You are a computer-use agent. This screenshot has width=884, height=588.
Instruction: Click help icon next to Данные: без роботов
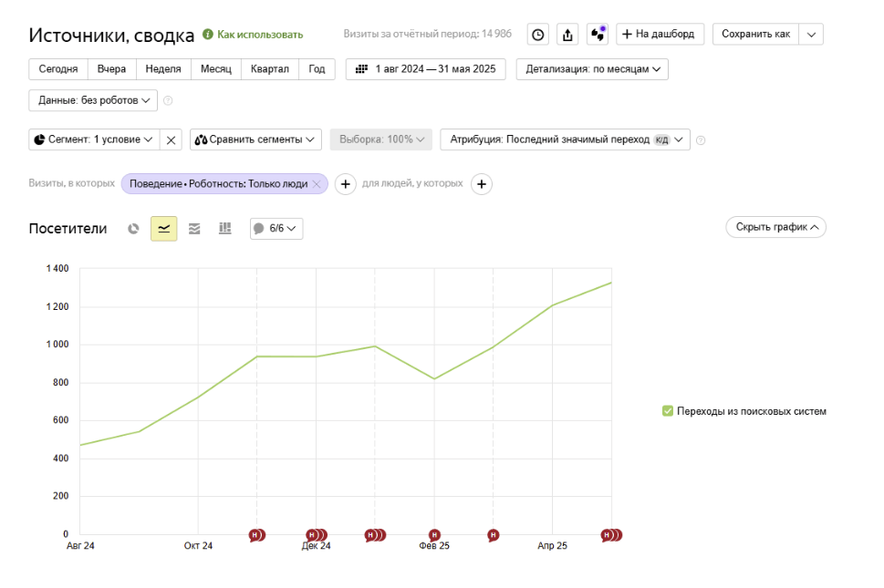click(x=168, y=101)
